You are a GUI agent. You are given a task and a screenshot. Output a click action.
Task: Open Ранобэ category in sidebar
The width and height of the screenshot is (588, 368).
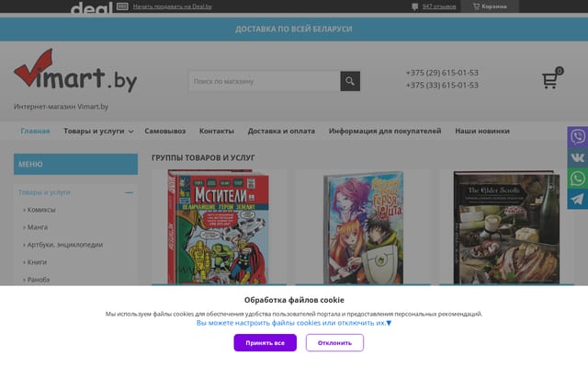[x=39, y=280]
